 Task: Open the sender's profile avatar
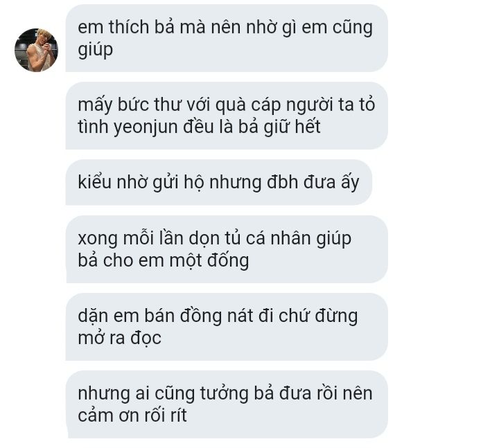pyautogui.click(x=36, y=50)
